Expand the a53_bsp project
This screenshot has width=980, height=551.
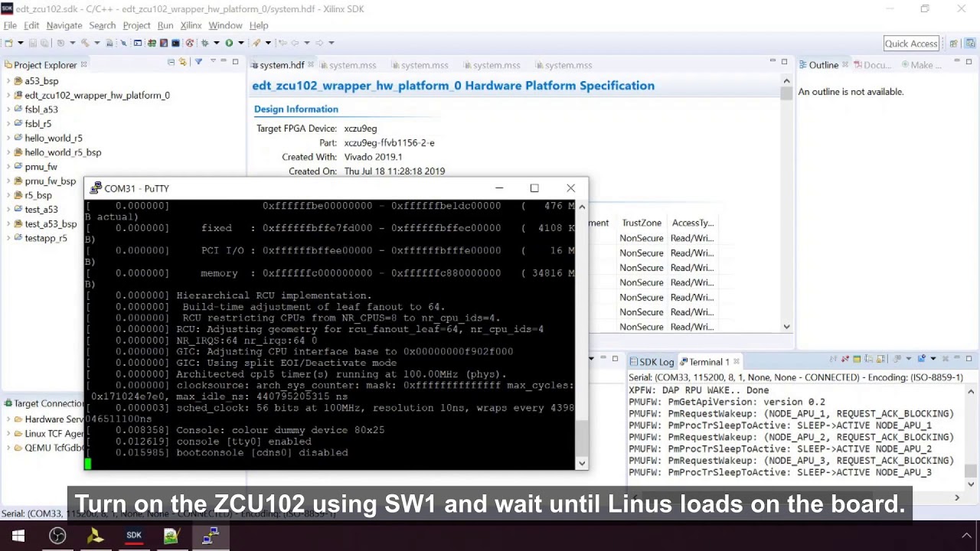[x=8, y=81]
